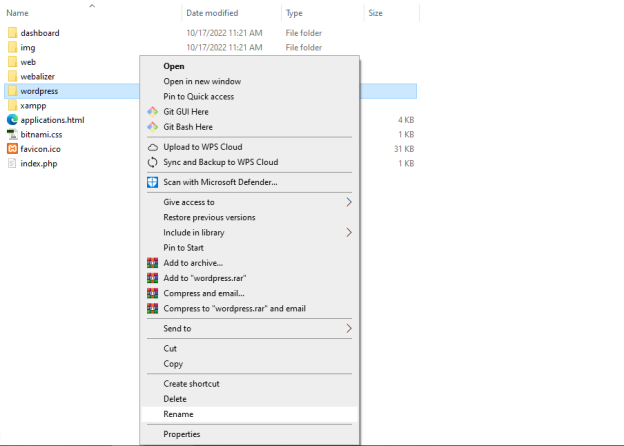Expand the Send to submenu arrow
Image resolution: width=624 pixels, height=446 pixels.
click(x=349, y=328)
